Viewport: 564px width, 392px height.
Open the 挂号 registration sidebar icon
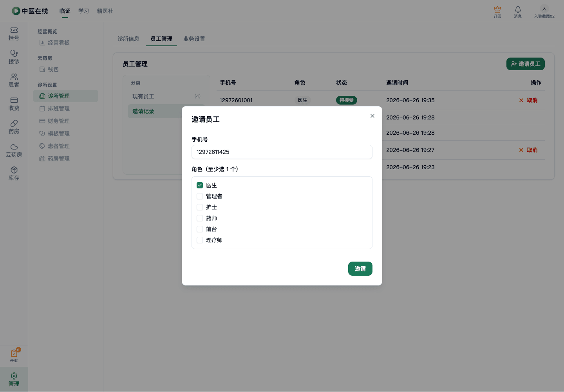(x=14, y=34)
